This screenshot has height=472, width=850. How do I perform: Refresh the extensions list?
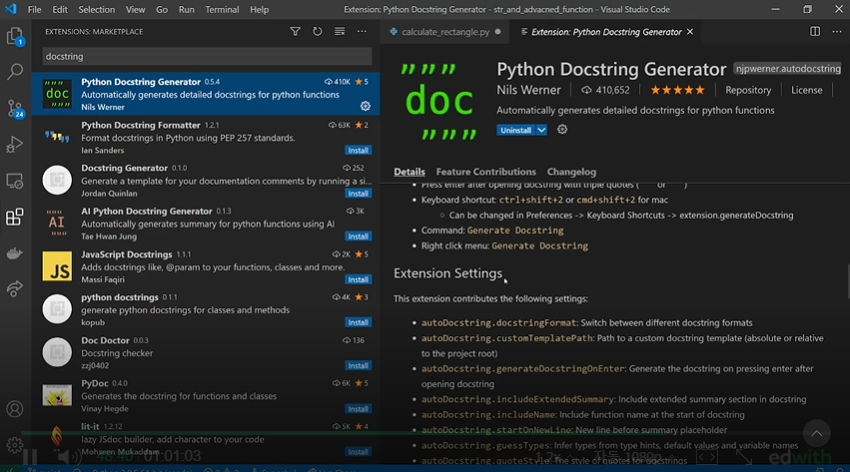[317, 31]
